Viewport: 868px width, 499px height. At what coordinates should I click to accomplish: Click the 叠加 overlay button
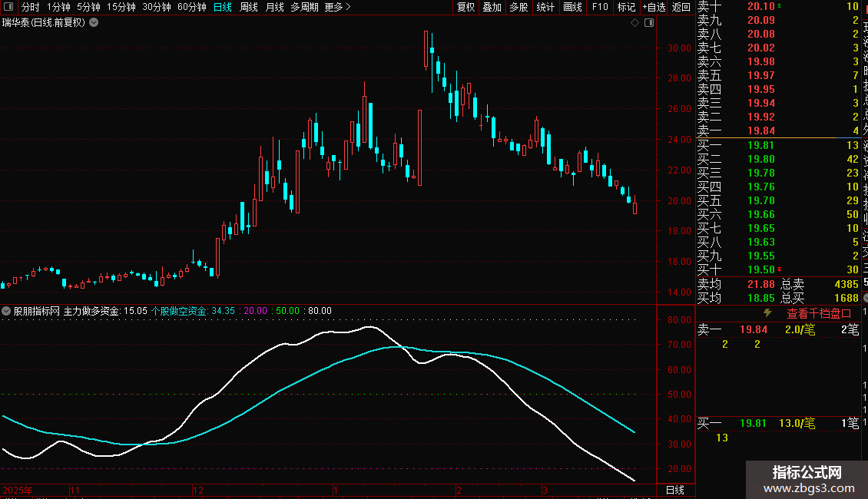(492, 7)
